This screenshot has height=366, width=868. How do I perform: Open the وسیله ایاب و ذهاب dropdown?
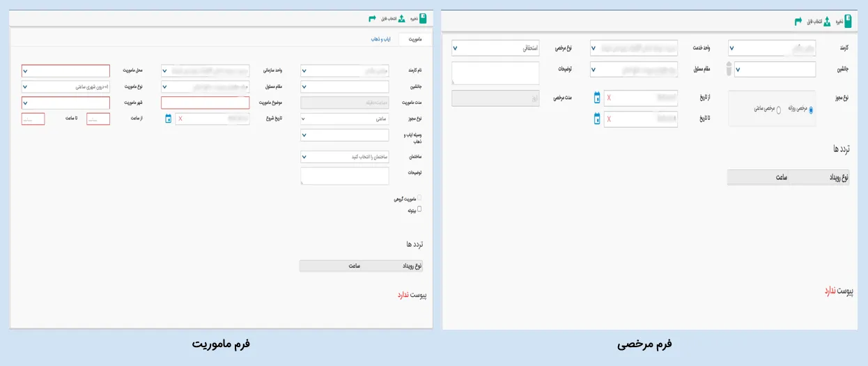[x=345, y=135]
